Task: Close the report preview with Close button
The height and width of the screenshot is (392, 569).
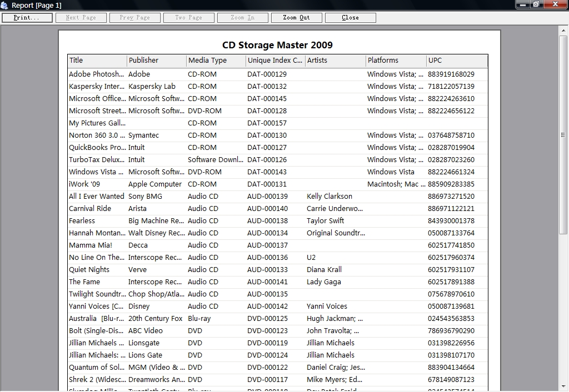Action: [350, 18]
